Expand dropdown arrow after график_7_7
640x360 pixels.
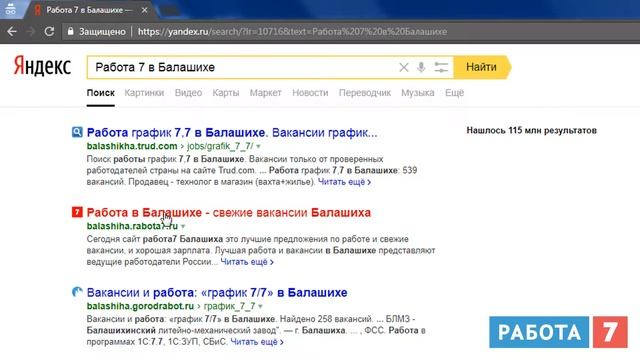pyautogui.click(x=260, y=307)
